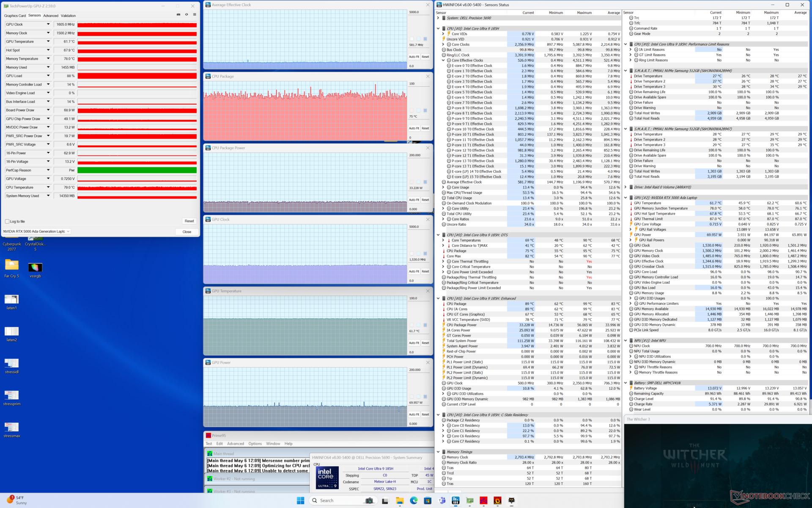Click the vssrgb desktop icon
The width and height of the screenshot is (812, 508).
click(35, 268)
